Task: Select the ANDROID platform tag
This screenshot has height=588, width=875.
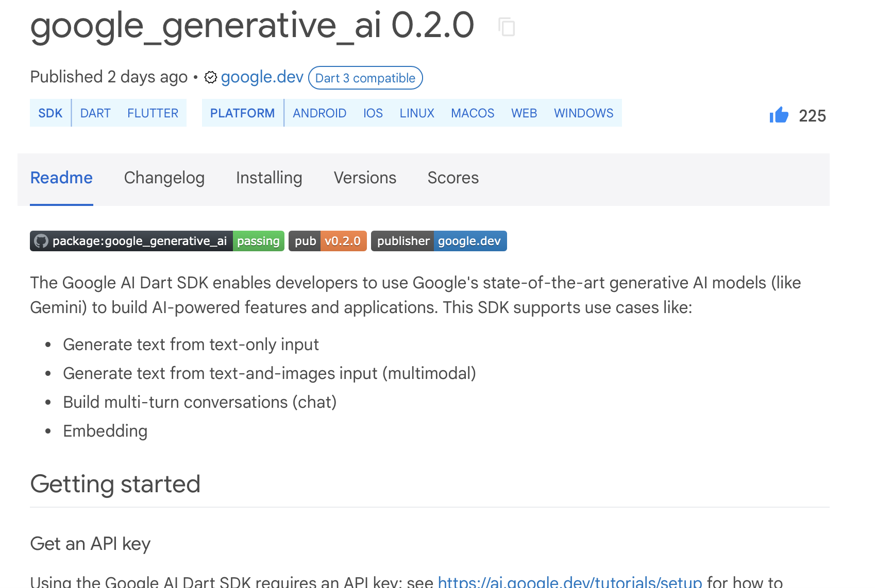Action: (319, 113)
